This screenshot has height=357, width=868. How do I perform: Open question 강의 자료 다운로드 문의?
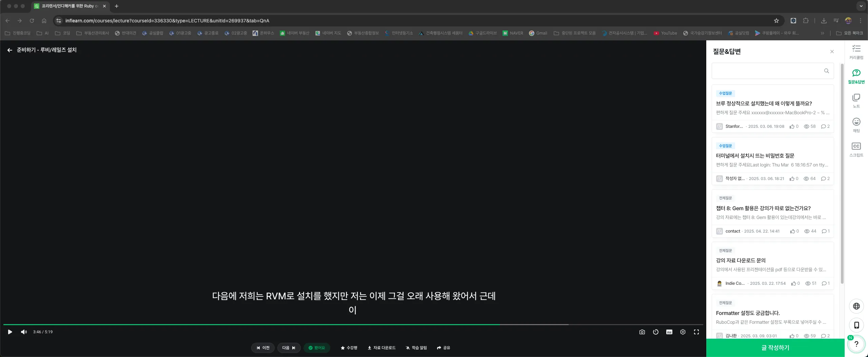(x=773, y=266)
